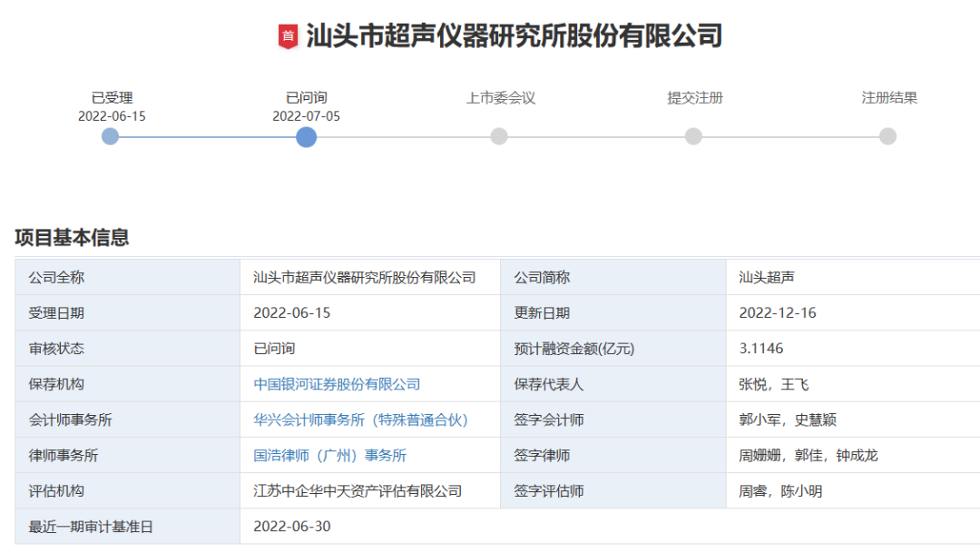Image resolution: width=980 pixels, height=553 pixels.
Task: Click the 2022-12-16 update date value
Action: point(778,312)
